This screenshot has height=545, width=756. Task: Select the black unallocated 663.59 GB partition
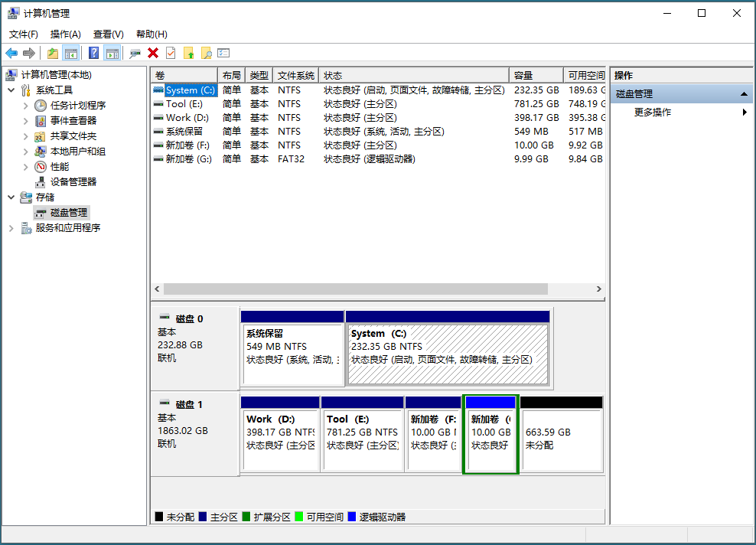point(561,439)
